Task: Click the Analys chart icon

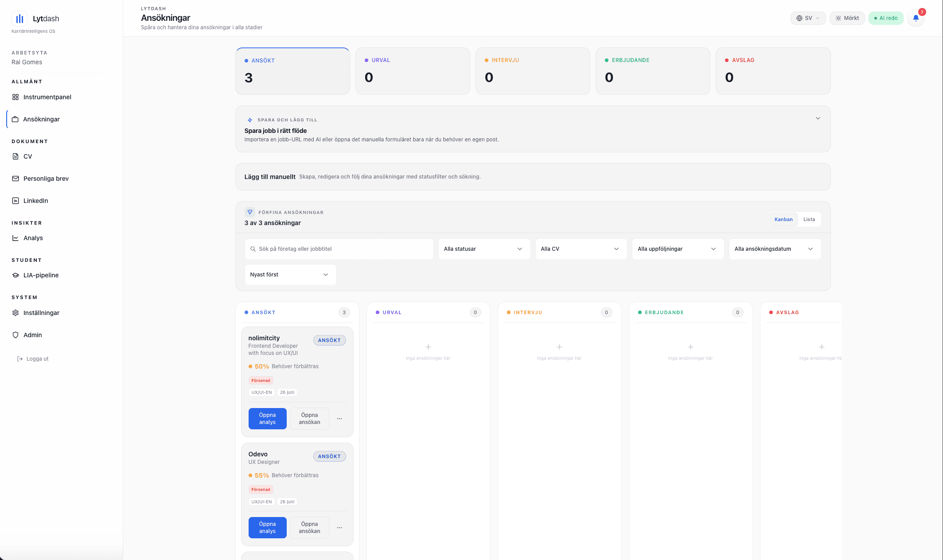Action: (16, 238)
